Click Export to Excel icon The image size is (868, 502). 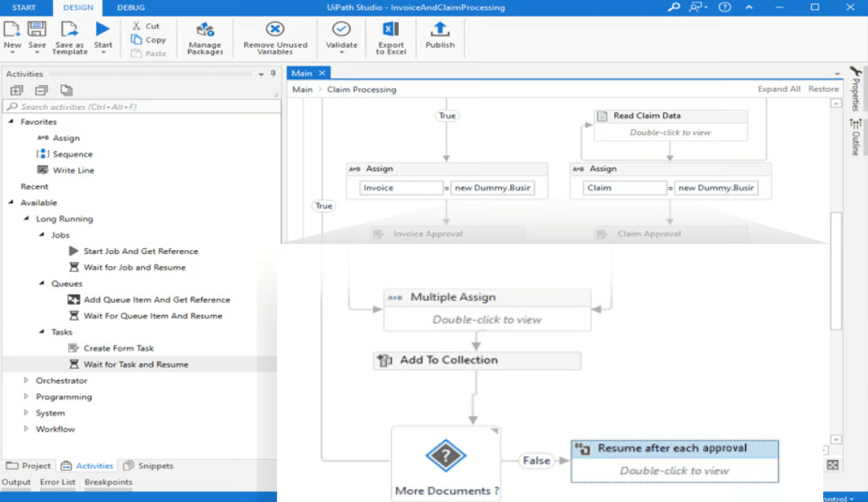coord(391,29)
